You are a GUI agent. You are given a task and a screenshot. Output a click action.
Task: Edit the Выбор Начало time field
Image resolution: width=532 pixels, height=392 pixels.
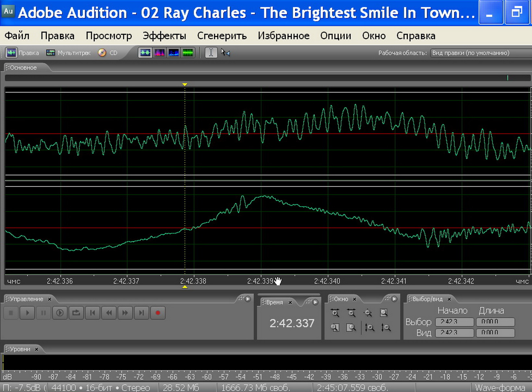coord(454,322)
